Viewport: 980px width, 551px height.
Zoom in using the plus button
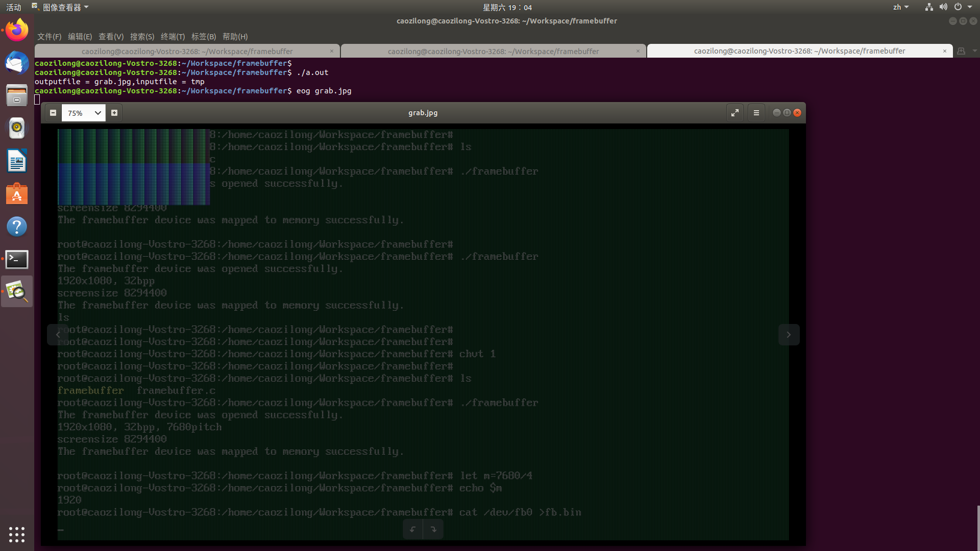114,112
